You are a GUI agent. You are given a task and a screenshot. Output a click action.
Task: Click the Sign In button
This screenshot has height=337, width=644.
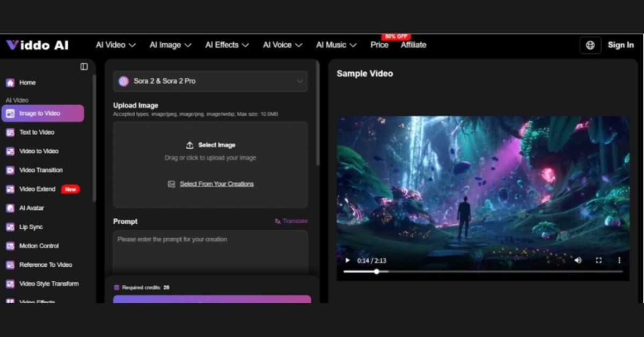coord(620,45)
